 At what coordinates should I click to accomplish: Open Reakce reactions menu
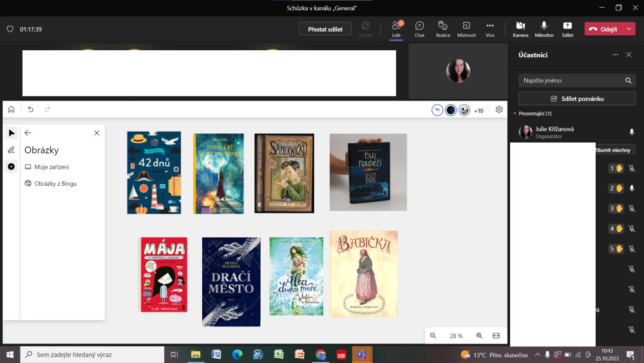point(443,29)
